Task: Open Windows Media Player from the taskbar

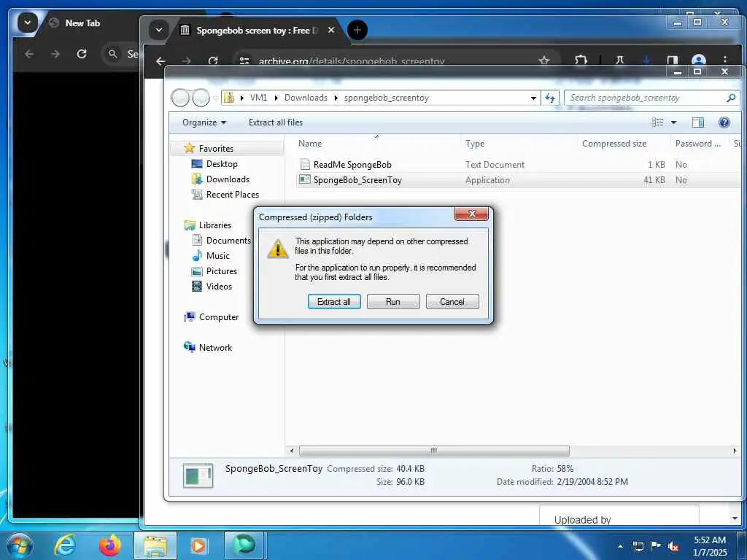Action: [x=198, y=545]
